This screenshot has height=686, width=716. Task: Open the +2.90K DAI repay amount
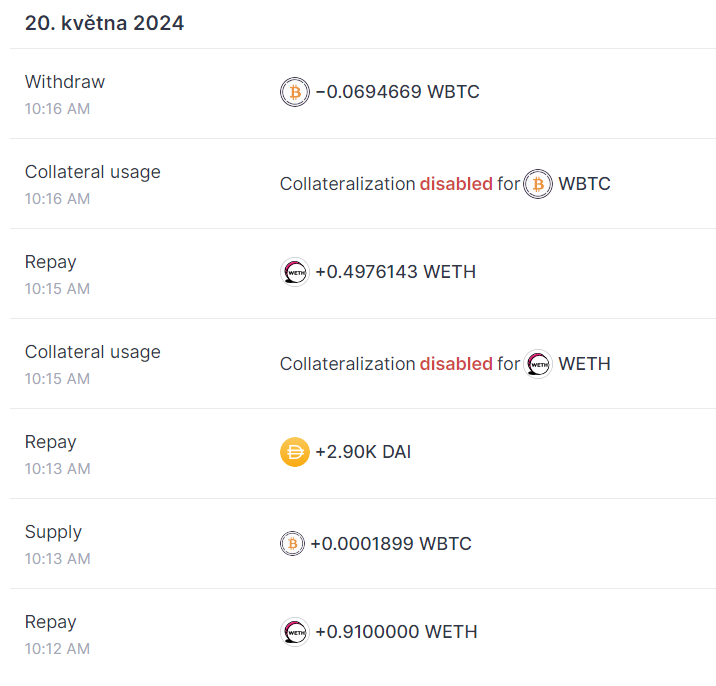click(363, 452)
